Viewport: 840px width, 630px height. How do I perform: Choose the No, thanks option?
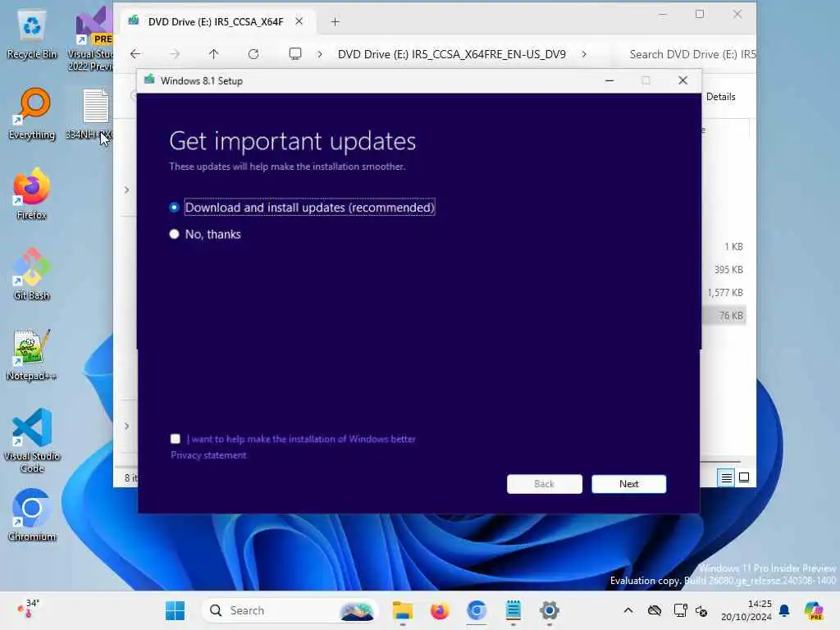(x=174, y=234)
